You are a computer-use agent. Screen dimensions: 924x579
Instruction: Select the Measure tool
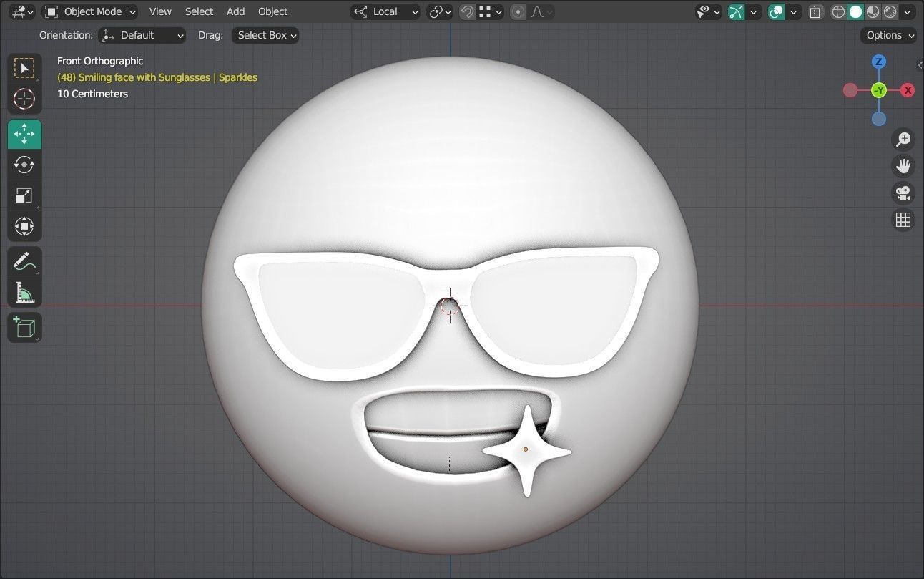24,292
